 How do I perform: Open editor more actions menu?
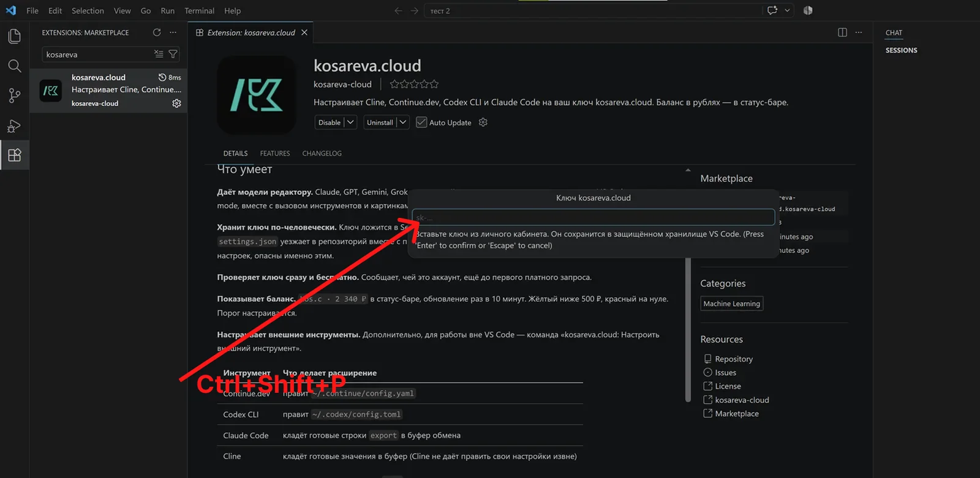click(859, 32)
